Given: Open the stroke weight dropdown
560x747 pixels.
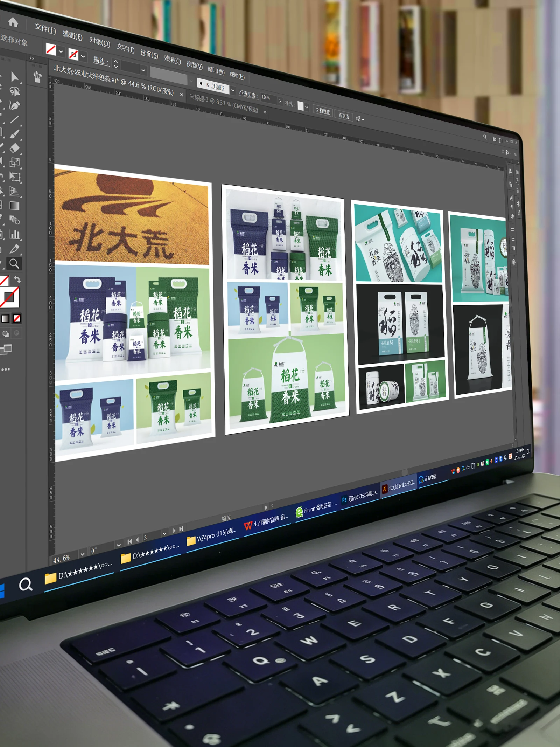Looking at the screenshot, I should click(143, 70).
